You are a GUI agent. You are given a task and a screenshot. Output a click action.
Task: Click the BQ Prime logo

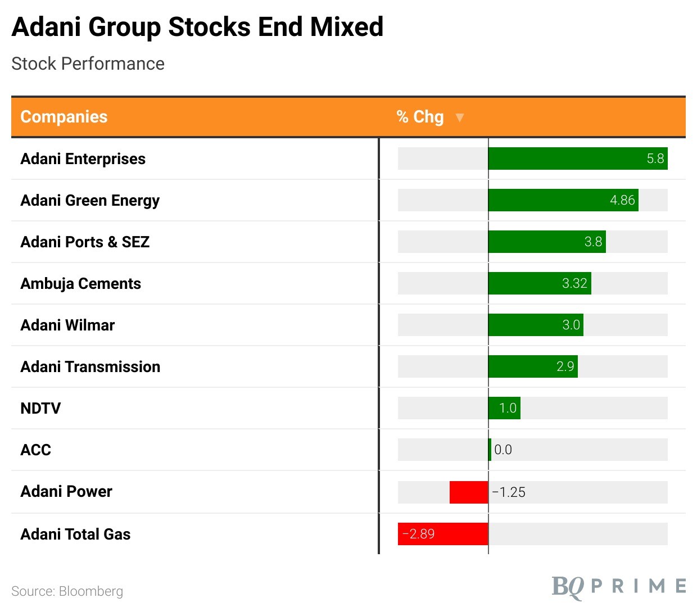(x=618, y=587)
